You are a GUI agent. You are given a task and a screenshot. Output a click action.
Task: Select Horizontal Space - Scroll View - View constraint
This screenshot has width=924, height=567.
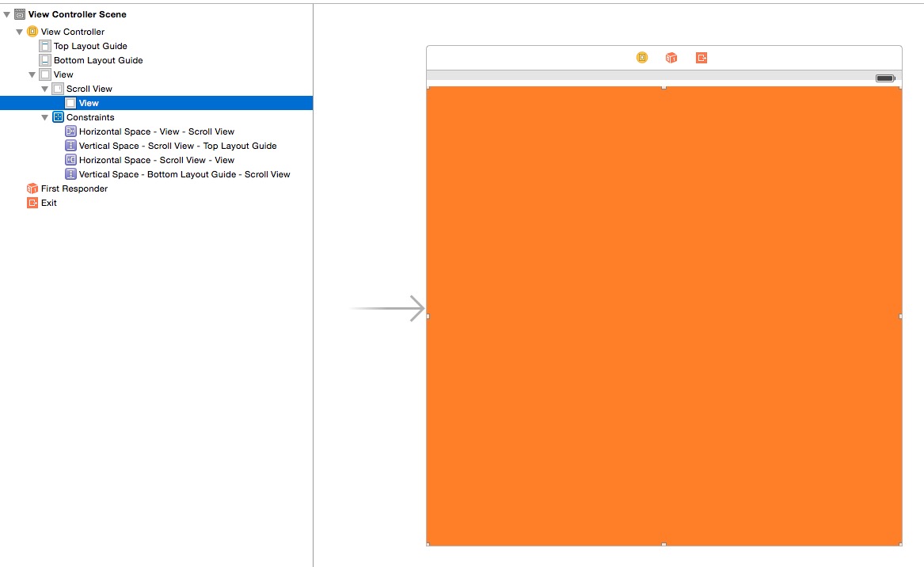coord(156,160)
